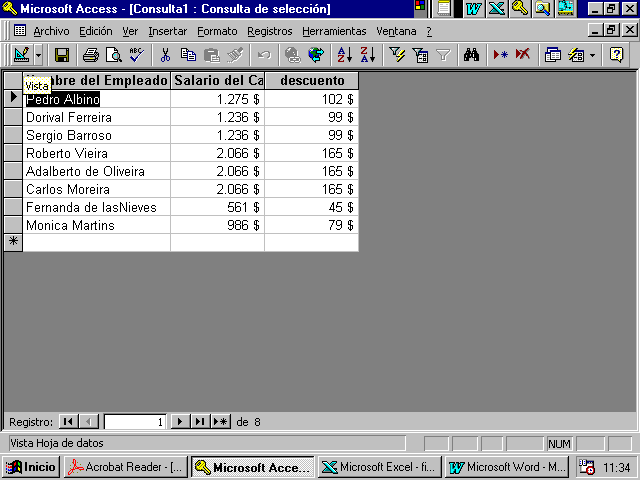Apply filter by selection

[397, 55]
